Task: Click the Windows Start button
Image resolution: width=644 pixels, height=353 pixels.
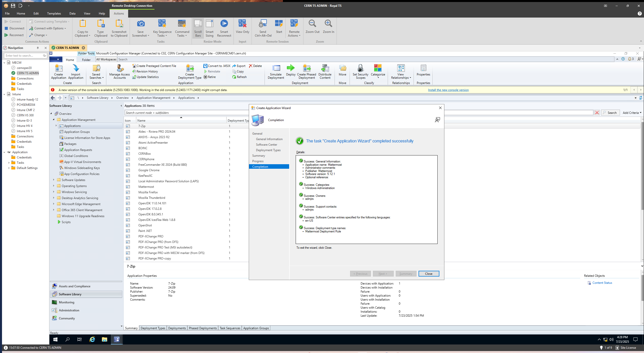Action: (55, 339)
